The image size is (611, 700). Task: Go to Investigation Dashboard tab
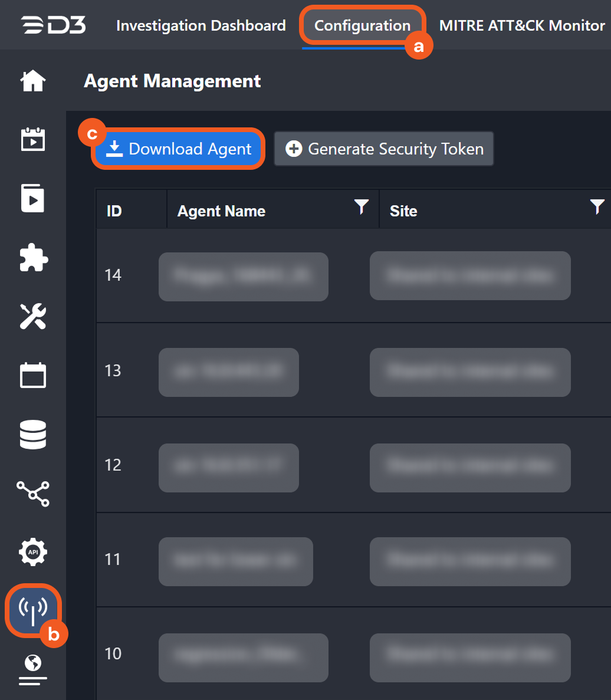click(x=201, y=25)
